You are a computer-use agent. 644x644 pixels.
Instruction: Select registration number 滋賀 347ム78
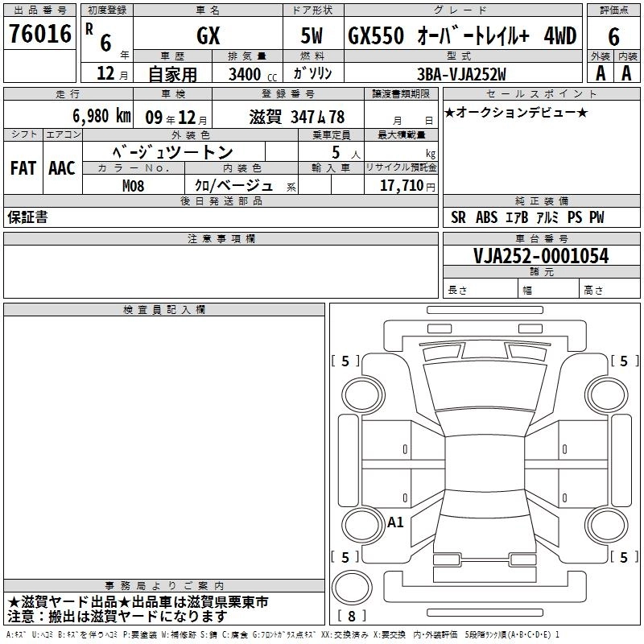click(x=296, y=117)
